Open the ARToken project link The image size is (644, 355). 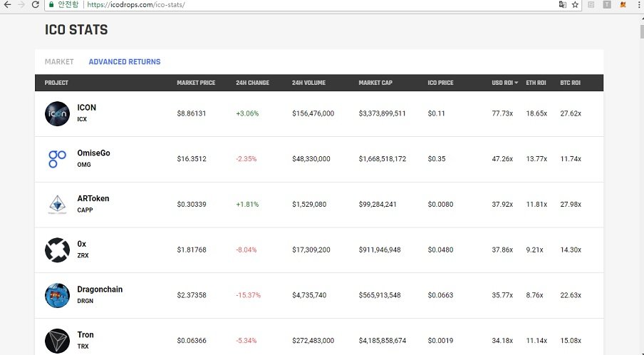click(x=93, y=198)
